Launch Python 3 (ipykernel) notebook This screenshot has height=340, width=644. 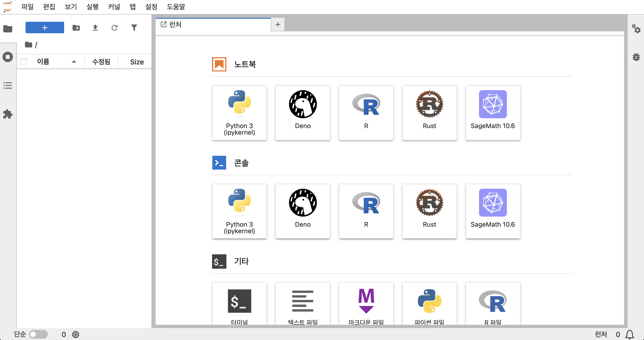point(239,113)
